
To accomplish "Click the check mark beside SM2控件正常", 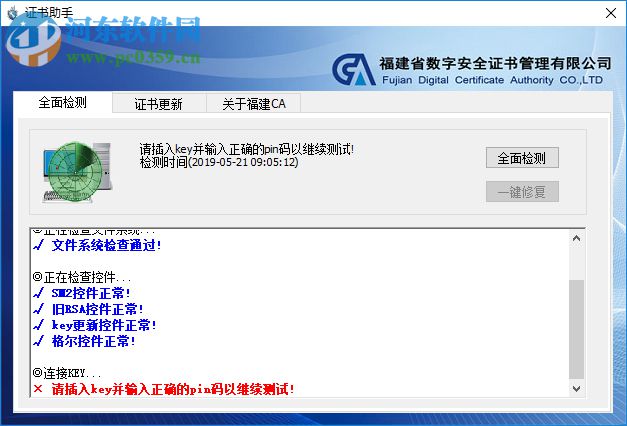I will tap(38, 293).
